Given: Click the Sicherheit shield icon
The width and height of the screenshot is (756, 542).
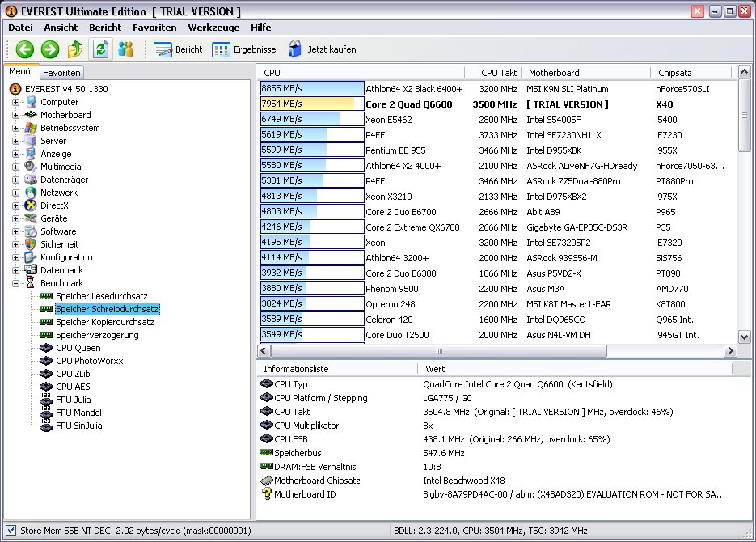Looking at the screenshot, I should point(31,244).
